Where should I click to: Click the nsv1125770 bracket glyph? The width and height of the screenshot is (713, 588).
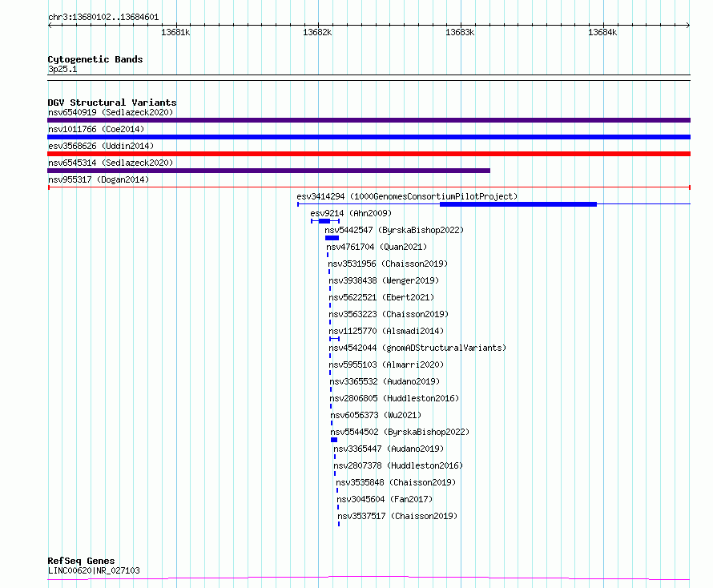coord(334,339)
